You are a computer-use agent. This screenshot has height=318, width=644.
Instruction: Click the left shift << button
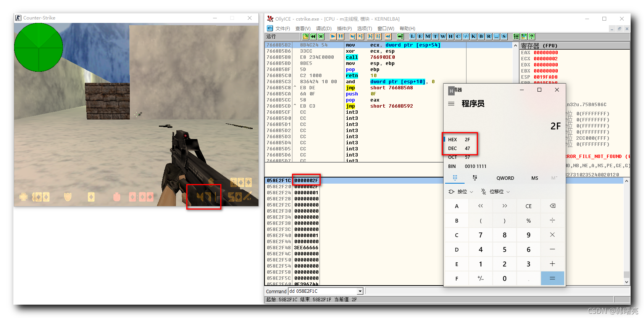tap(481, 206)
